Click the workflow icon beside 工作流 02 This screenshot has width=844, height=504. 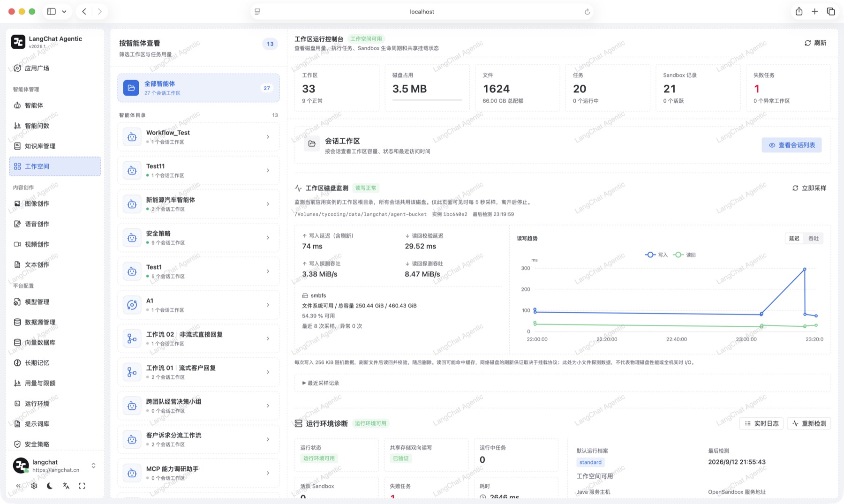pyautogui.click(x=132, y=339)
